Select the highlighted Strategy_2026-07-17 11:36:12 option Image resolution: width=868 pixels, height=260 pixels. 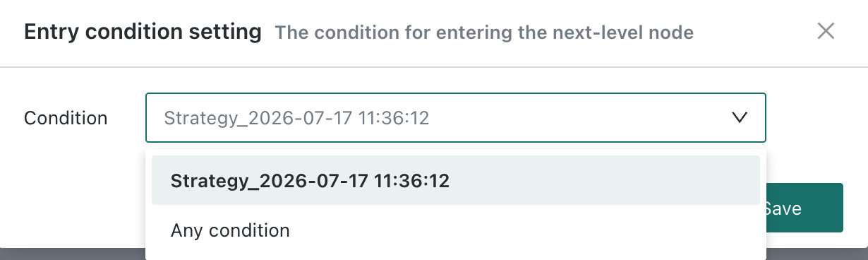pyautogui.click(x=456, y=181)
